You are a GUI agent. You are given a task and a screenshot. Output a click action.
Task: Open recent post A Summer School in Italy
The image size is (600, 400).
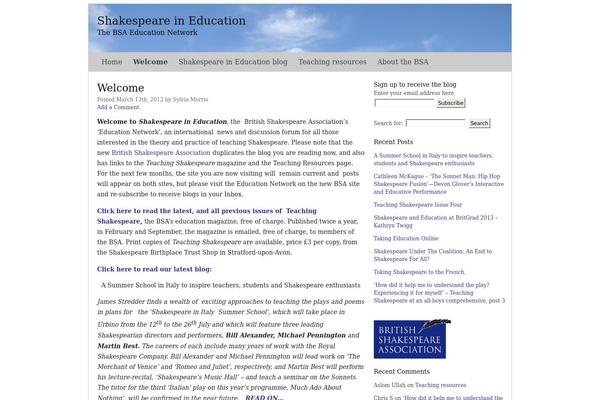tap(433, 160)
